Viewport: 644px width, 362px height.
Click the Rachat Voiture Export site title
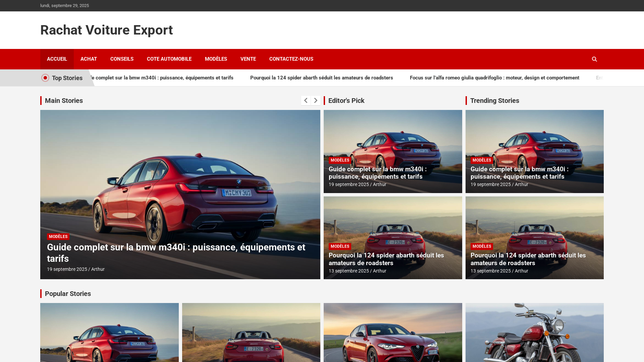(x=106, y=30)
